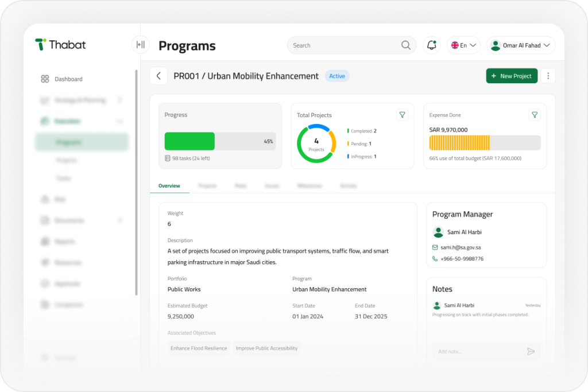The image size is (588, 392).
Task: Click the Completed: 2 legend entry
Action: pyautogui.click(x=362, y=131)
